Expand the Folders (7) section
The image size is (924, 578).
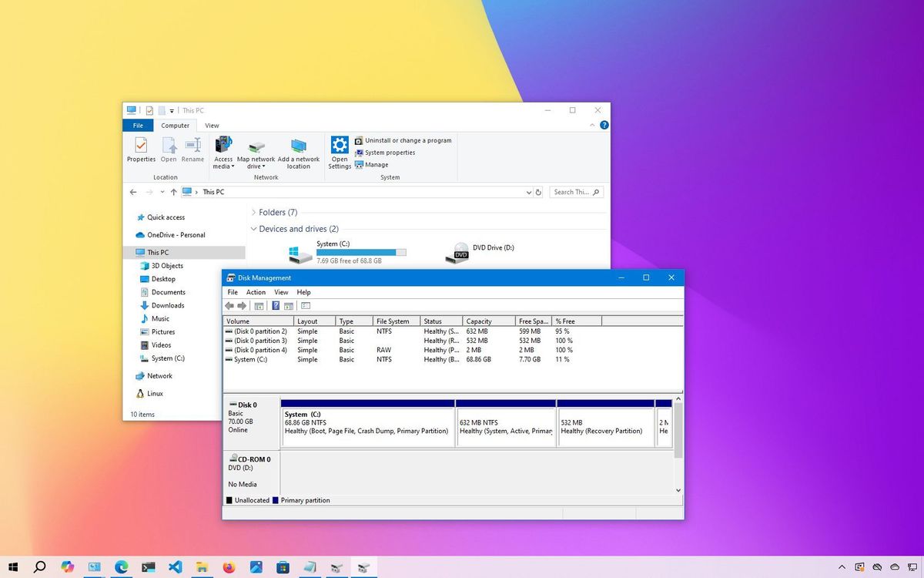coord(254,212)
